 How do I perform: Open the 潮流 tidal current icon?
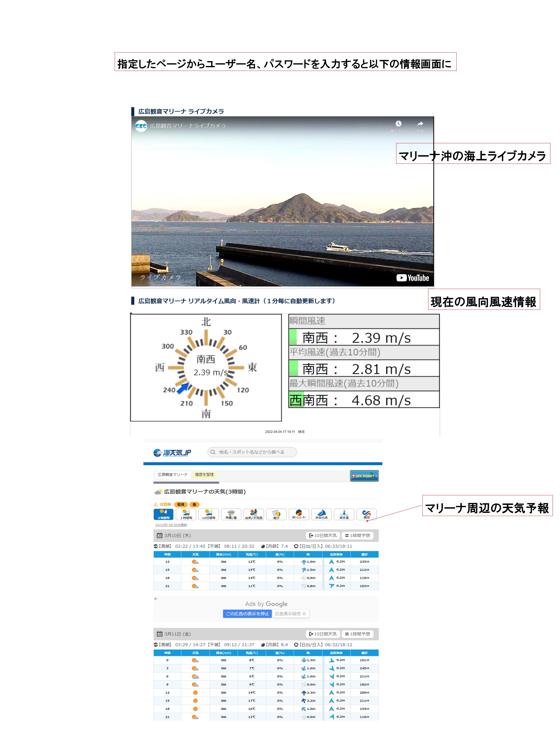pyautogui.click(x=366, y=514)
